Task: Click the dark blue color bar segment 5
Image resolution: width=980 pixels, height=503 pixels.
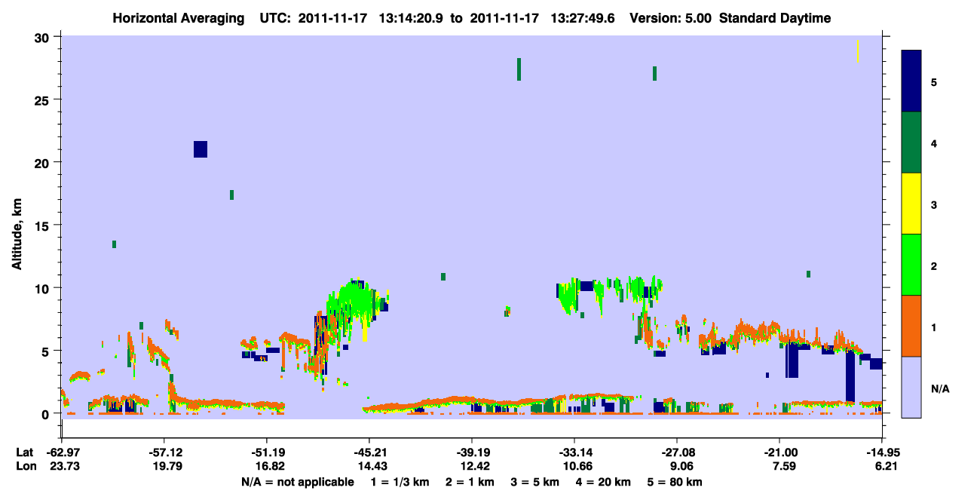Action: pos(911,81)
